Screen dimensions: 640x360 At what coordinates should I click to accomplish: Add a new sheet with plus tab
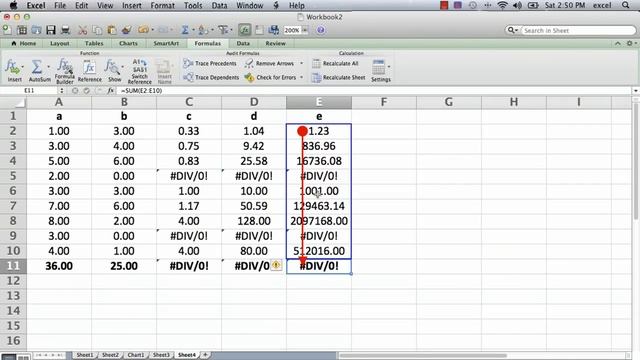205,355
